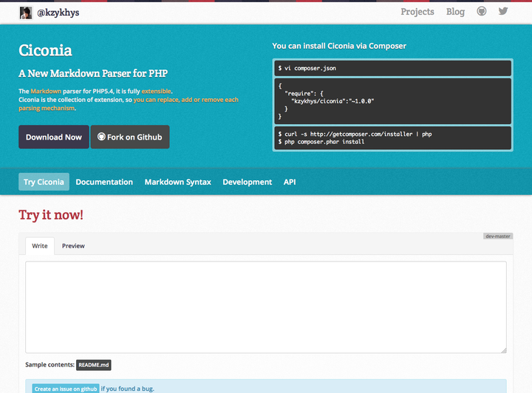Click the text area resize grip
This screenshot has height=393, width=532.
pos(504,350)
